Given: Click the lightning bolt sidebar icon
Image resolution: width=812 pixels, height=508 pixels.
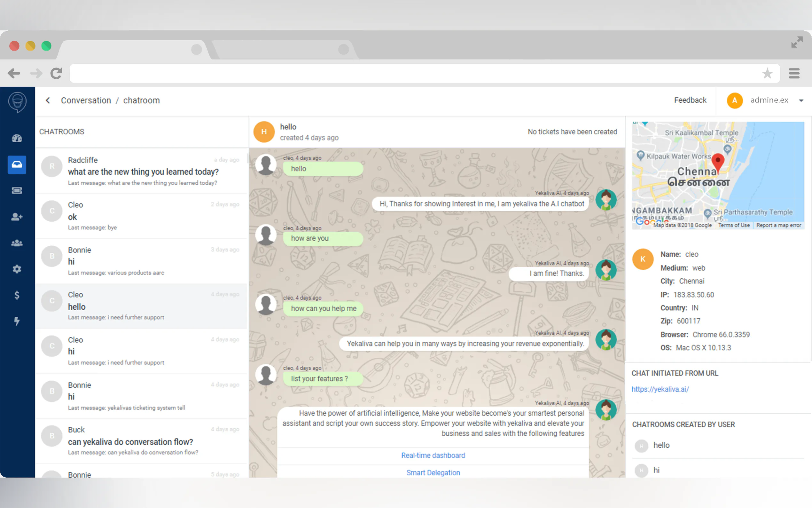Looking at the screenshot, I should pos(17,321).
